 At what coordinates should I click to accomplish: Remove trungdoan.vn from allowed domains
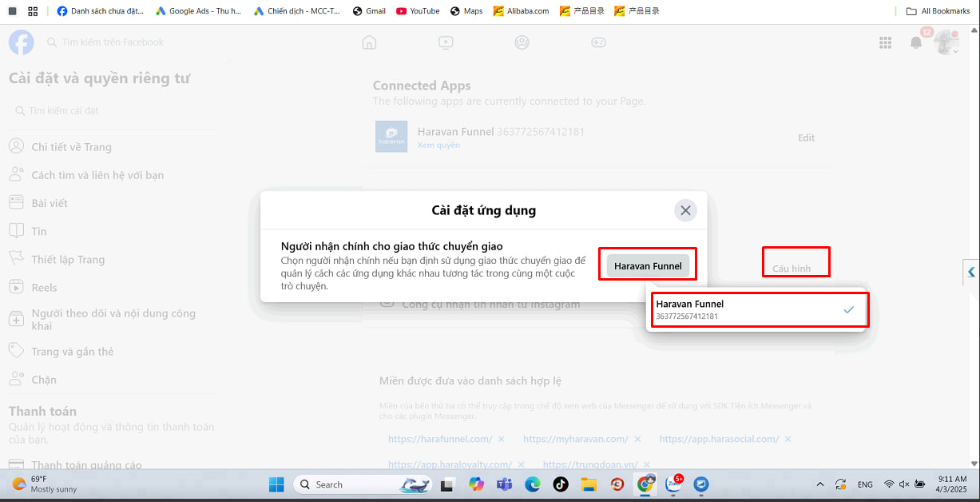click(648, 464)
